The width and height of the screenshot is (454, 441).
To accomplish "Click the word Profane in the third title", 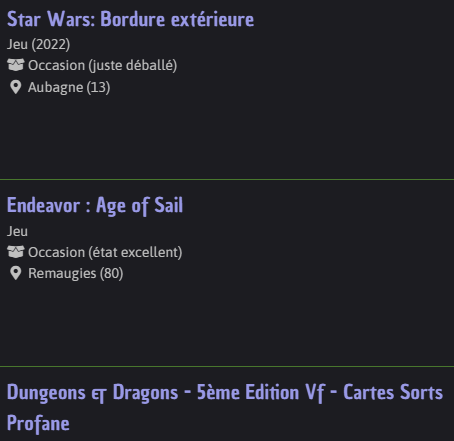I will 38,423.
